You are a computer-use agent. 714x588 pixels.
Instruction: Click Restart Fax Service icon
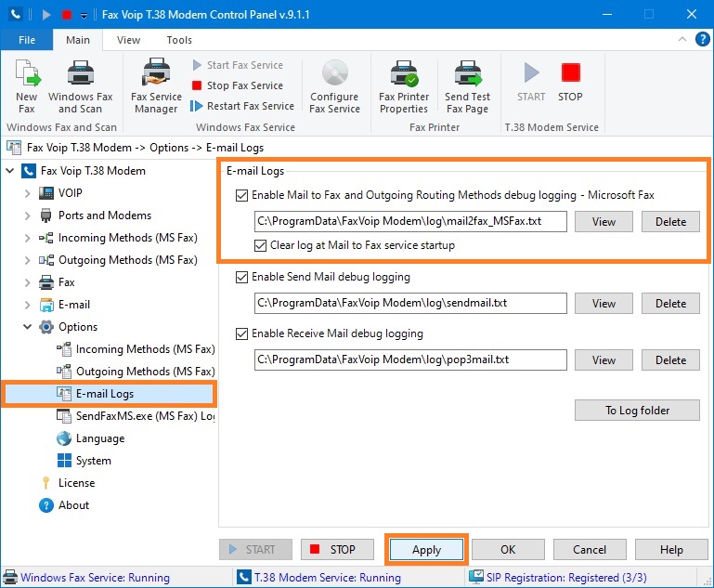[x=196, y=106]
